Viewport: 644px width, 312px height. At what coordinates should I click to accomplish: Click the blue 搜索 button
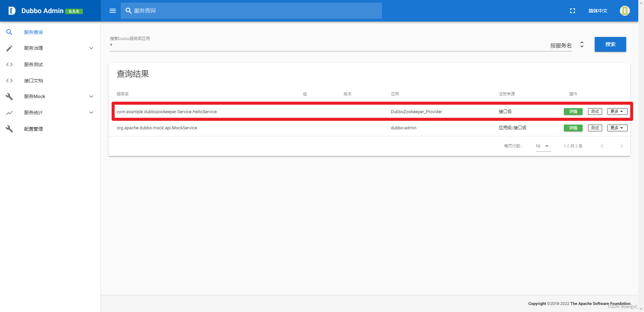point(610,44)
